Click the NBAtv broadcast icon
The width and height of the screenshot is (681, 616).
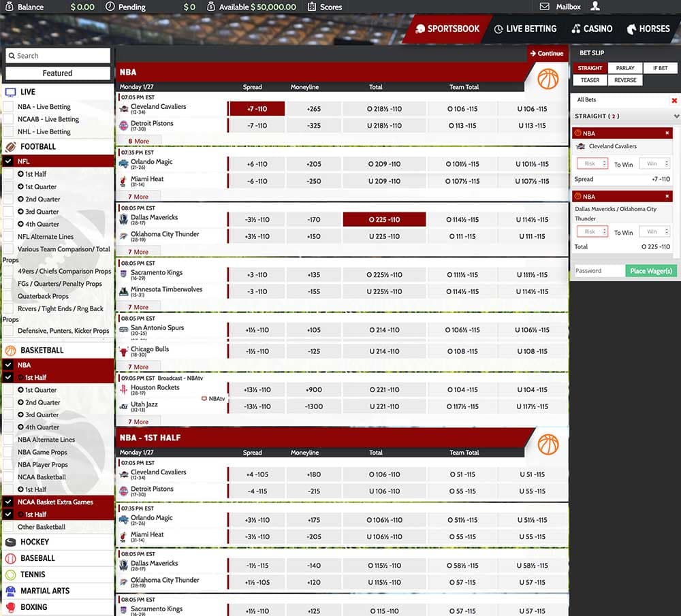[204, 398]
